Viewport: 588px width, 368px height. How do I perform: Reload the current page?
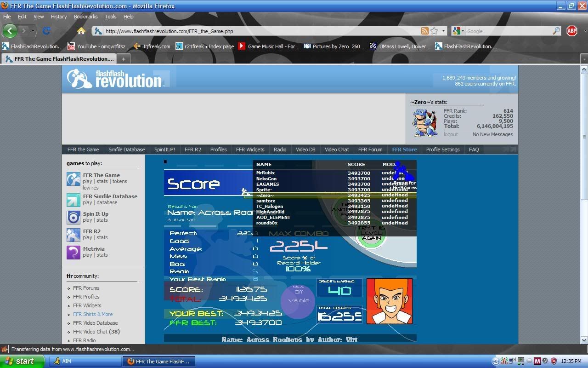pos(46,31)
